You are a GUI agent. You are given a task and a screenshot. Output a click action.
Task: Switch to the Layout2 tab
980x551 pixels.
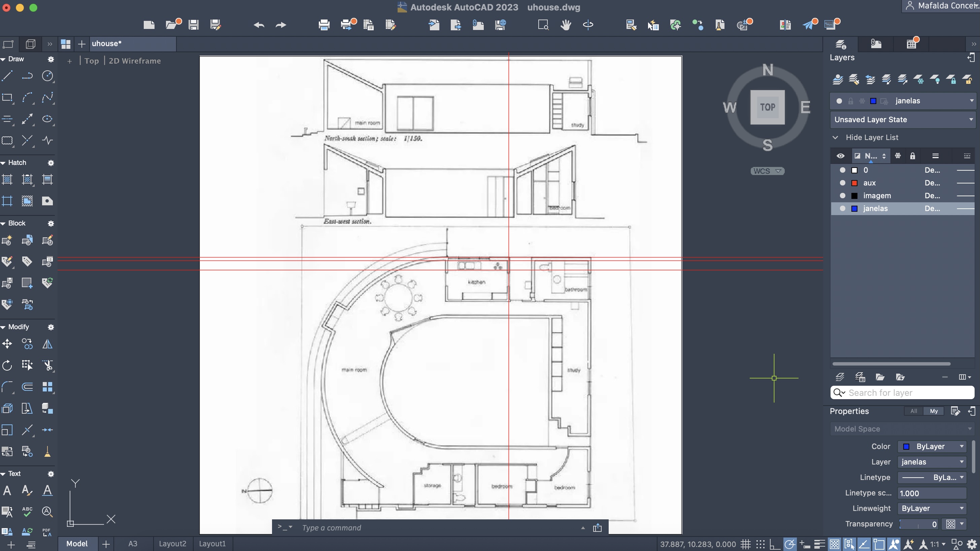[172, 543]
